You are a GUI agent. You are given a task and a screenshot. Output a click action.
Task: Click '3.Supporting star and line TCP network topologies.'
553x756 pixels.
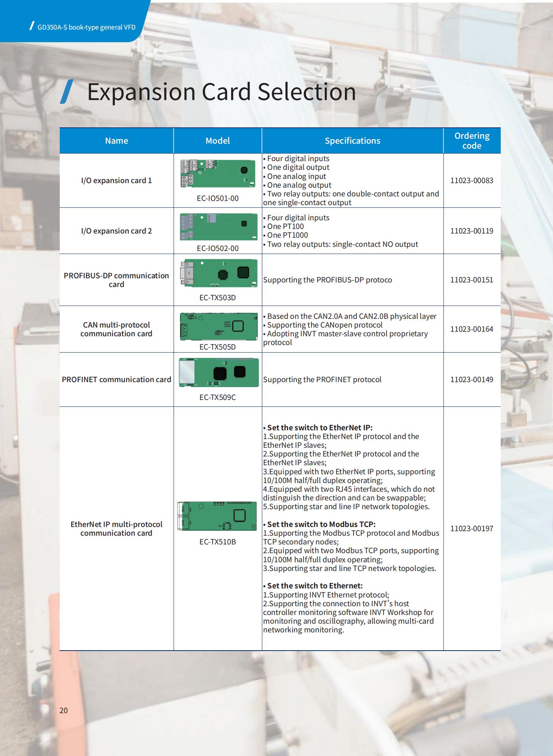click(349, 568)
